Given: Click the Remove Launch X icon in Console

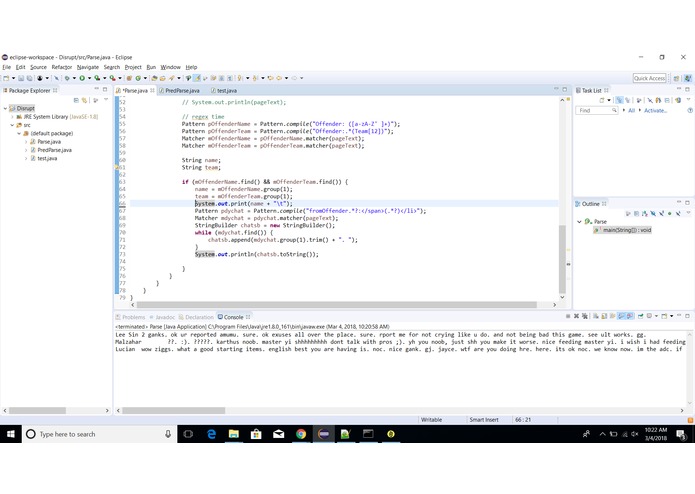Looking at the screenshot, I should coord(576,316).
